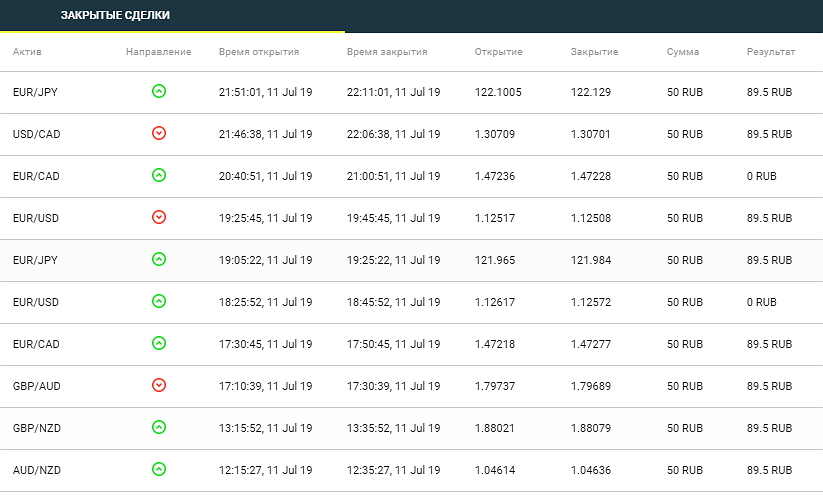Click opening time 21:51:01, 11 Jul 19
The height and width of the screenshot is (499, 823).
(x=266, y=92)
